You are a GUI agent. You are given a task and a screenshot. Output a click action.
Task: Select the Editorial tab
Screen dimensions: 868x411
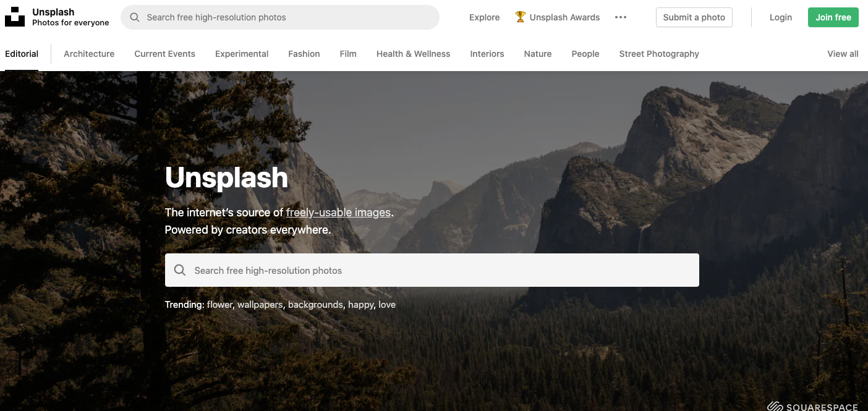pyautogui.click(x=22, y=54)
